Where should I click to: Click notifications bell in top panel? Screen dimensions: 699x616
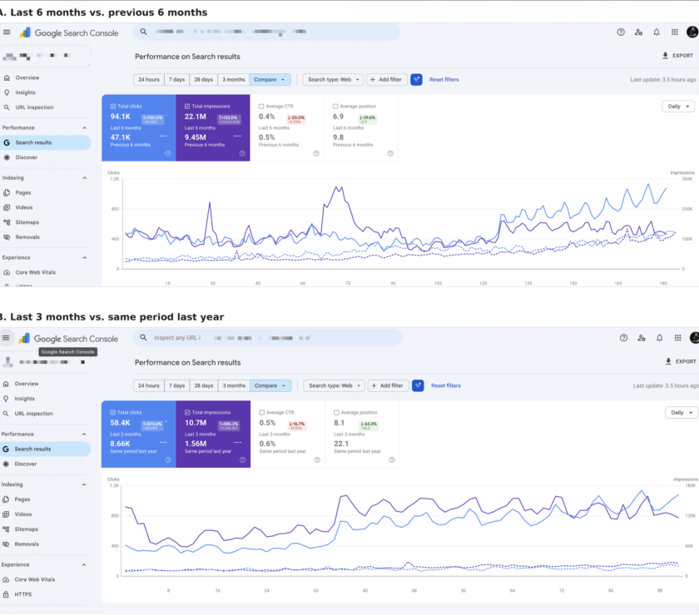pyautogui.click(x=657, y=32)
